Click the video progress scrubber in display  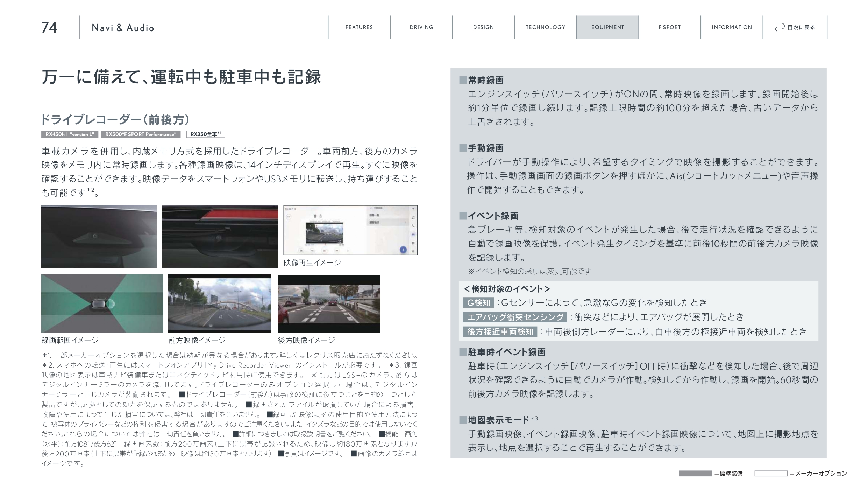tap(325, 245)
